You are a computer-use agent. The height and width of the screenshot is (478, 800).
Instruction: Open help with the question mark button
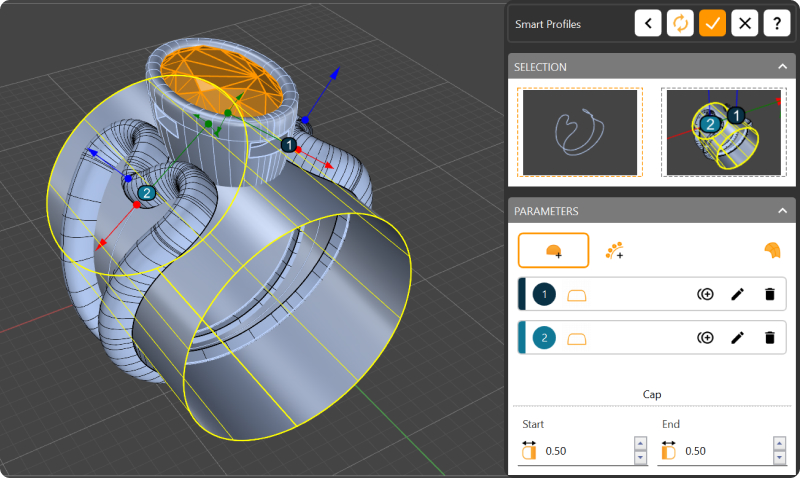click(x=776, y=23)
